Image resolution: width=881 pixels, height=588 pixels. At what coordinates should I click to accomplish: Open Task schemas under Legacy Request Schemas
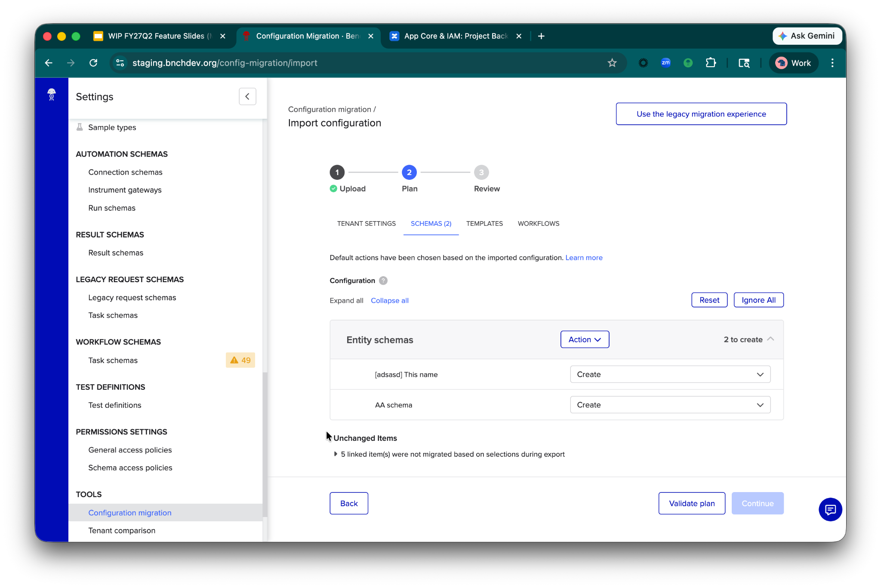(113, 315)
